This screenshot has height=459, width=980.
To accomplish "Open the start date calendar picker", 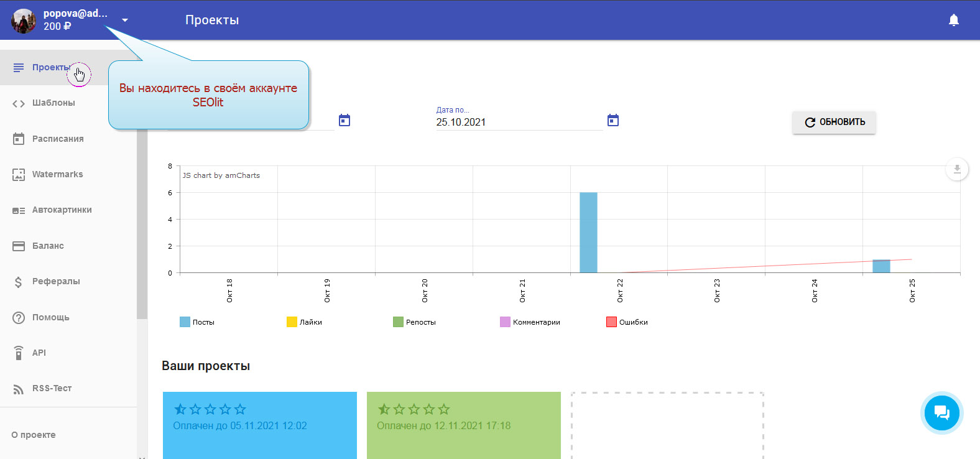I will 344,121.
